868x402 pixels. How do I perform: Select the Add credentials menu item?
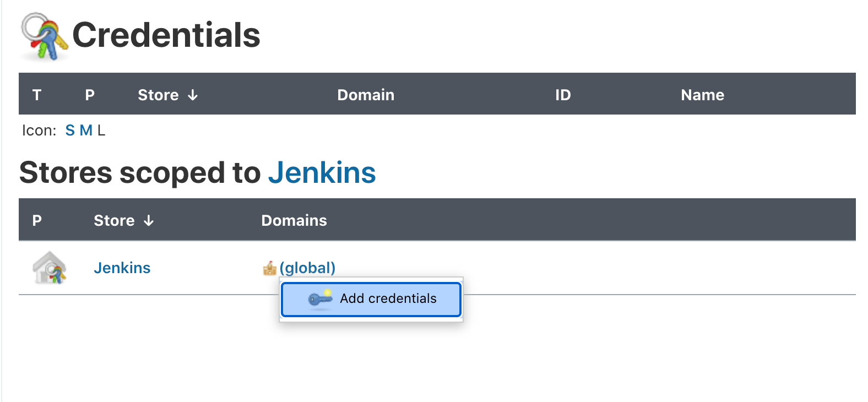(x=388, y=298)
